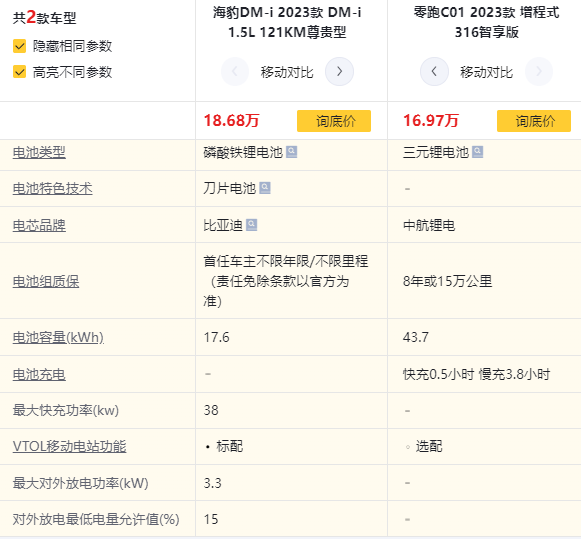Screen dimensions: 581x539
Task: Open the 电芯品牌 parameter link
Action: (x=39, y=225)
